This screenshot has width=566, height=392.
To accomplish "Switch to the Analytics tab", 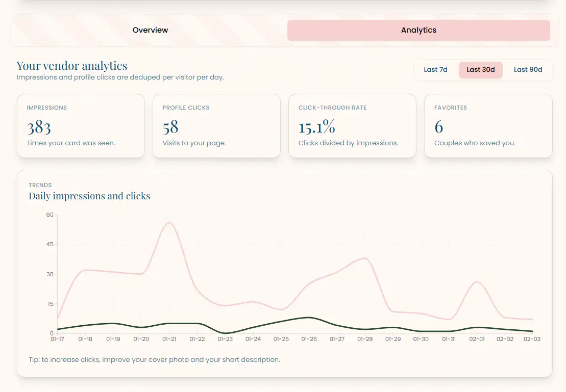I will [x=419, y=30].
